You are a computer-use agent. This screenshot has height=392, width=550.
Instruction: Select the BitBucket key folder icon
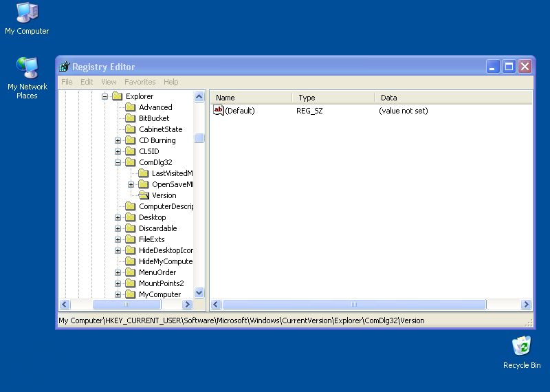pos(130,118)
